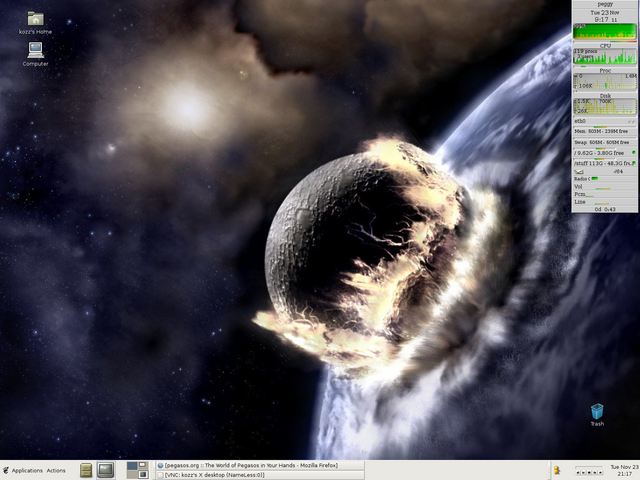Click the peggy hostname label in GKrellM
The width and height of the screenshot is (640, 480).
605,4
